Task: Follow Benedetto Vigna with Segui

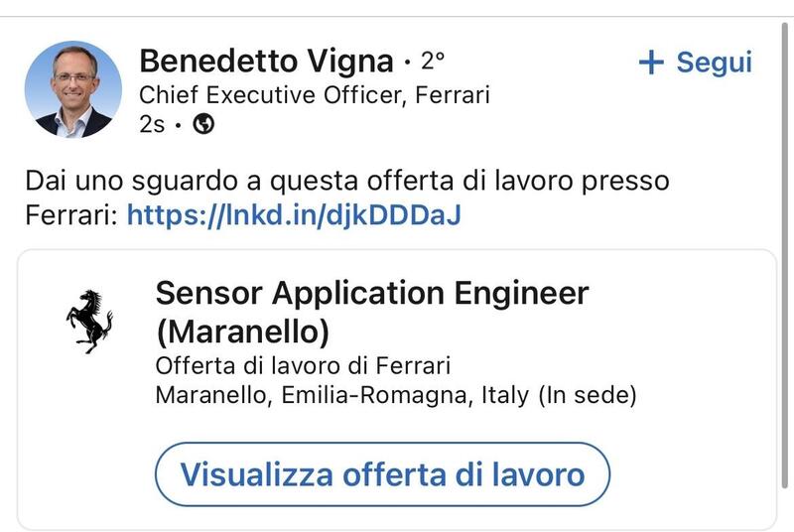Action: point(695,62)
